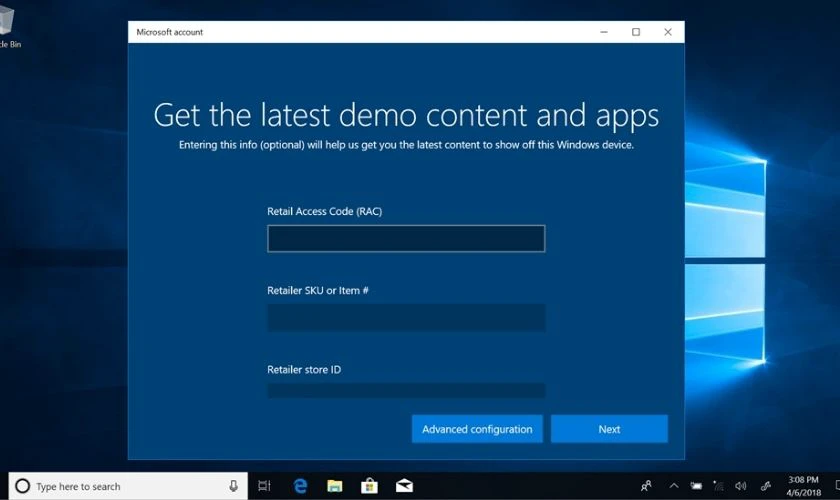Open the network status icon
Viewport: 840px width, 500px height.
pyautogui.click(x=718, y=486)
